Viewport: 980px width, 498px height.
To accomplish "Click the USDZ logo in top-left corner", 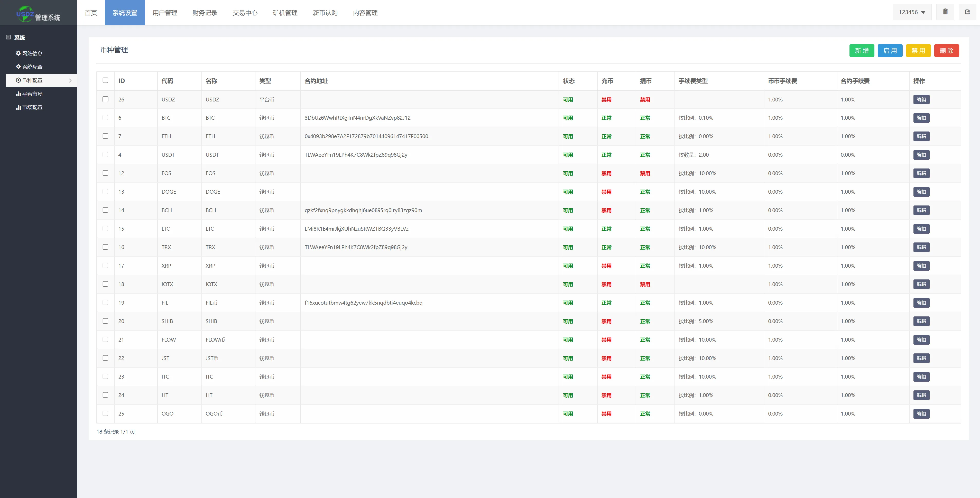I will (25, 13).
